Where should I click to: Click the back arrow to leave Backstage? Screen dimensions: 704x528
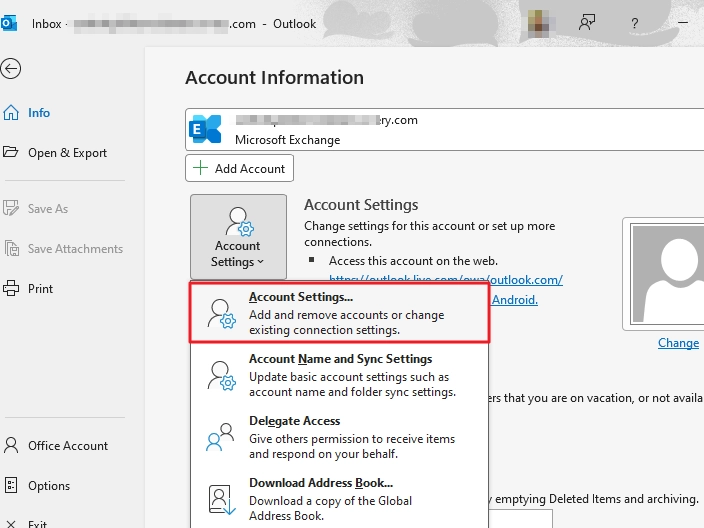(11, 69)
